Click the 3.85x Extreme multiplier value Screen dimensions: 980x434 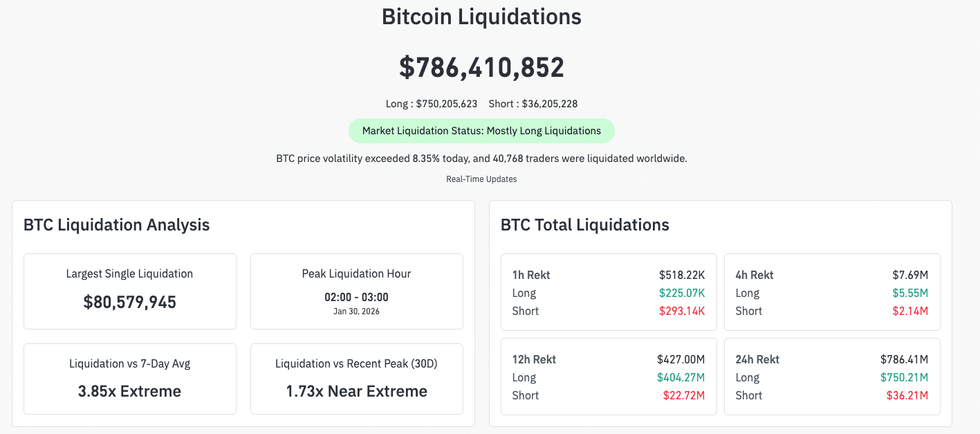(129, 390)
